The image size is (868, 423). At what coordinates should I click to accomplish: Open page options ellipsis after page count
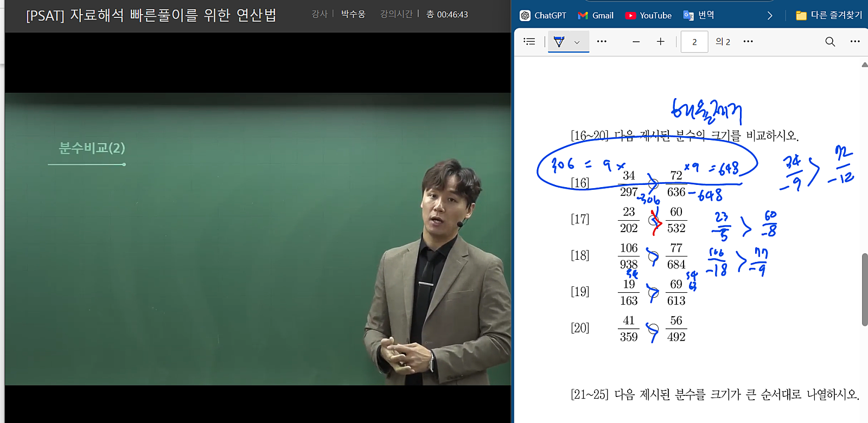748,42
